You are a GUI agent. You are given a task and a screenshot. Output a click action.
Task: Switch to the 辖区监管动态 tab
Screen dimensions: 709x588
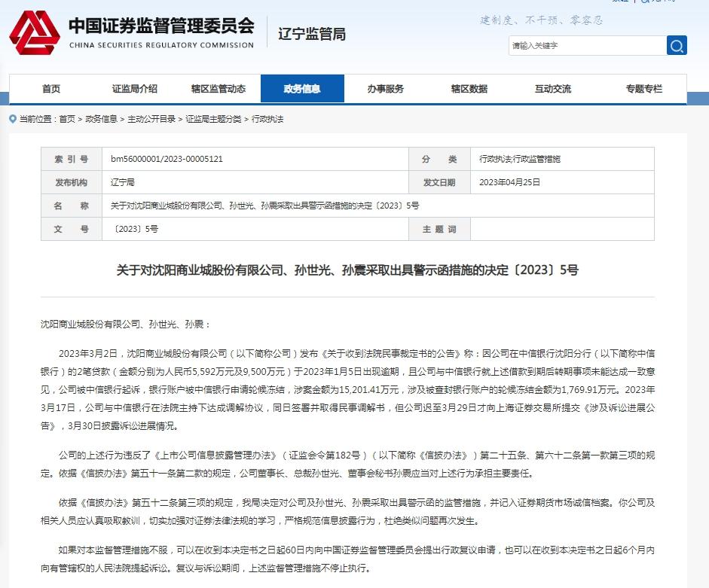pos(218,89)
